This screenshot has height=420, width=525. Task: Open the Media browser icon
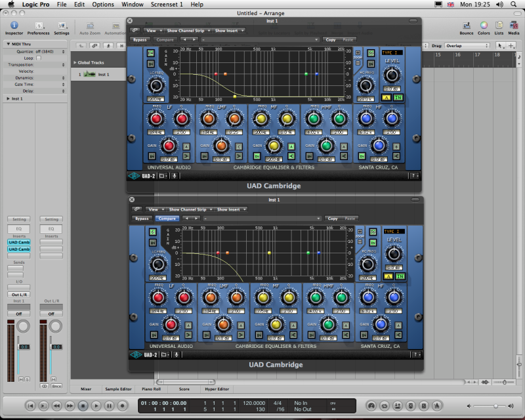tap(514, 26)
